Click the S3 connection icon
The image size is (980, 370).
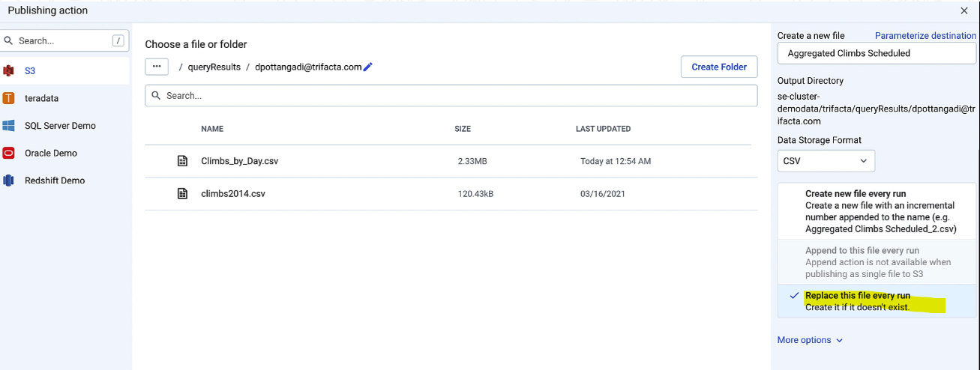coord(9,71)
